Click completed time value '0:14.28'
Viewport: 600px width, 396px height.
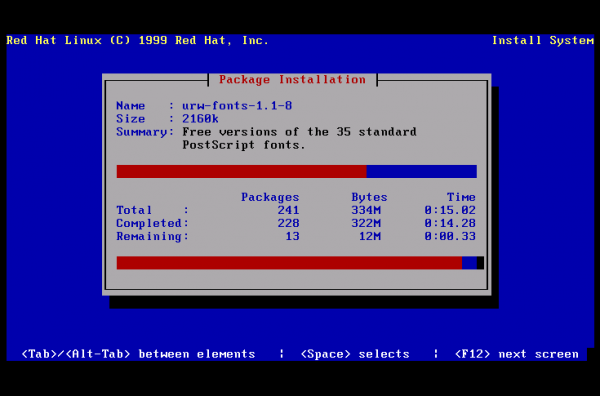[450, 223]
